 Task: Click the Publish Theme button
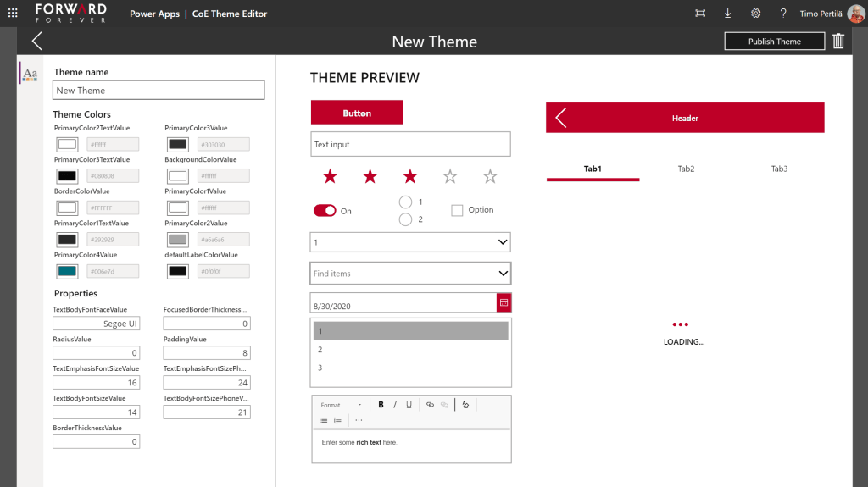pyautogui.click(x=774, y=41)
